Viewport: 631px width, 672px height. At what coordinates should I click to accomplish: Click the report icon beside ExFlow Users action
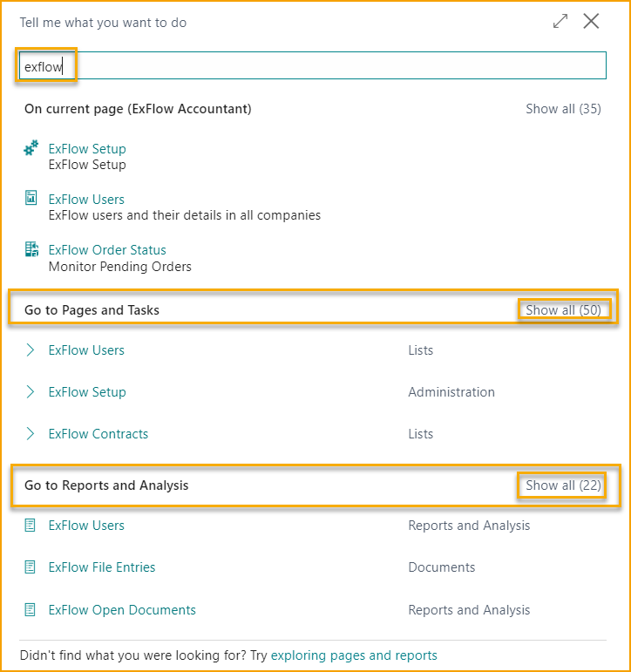[x=31, y=198]
